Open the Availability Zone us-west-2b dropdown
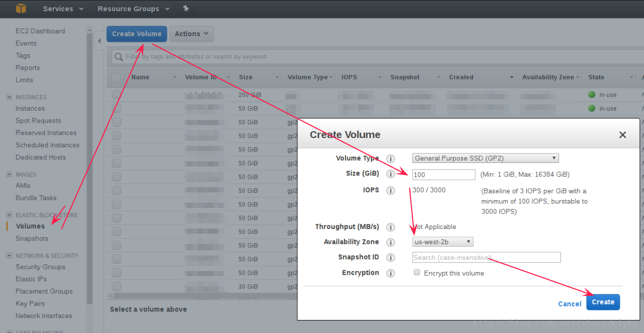The height and width of the screenshot is (333, 644). [443, 241]
